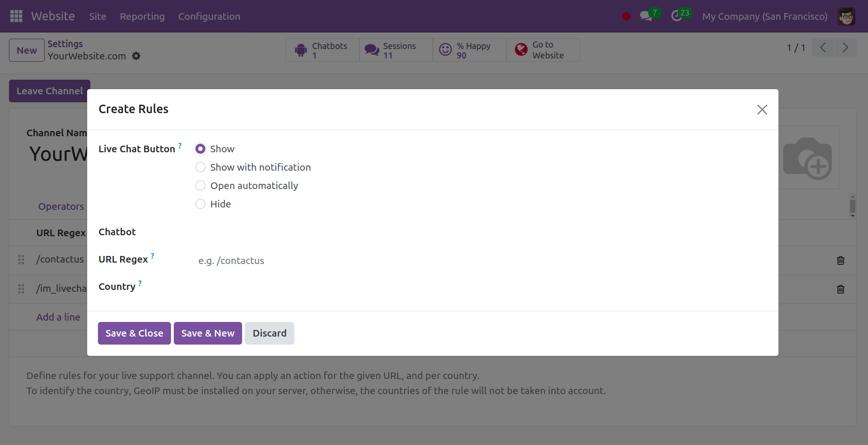The width and height of the screenshot is (868, 445).
Task: Choose Open automatically radio button
Action: pyautogui.click(x=201, y=186)
